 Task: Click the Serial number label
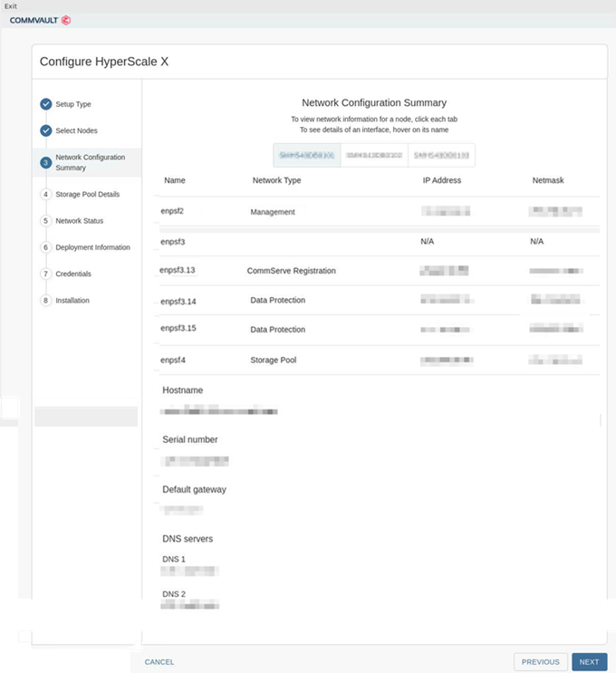coord(189,439)
